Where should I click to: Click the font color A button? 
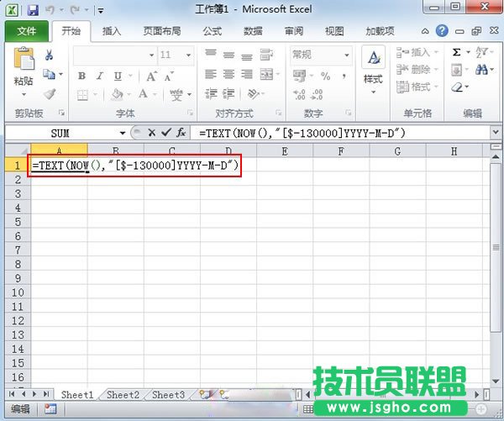coord(143,95)
